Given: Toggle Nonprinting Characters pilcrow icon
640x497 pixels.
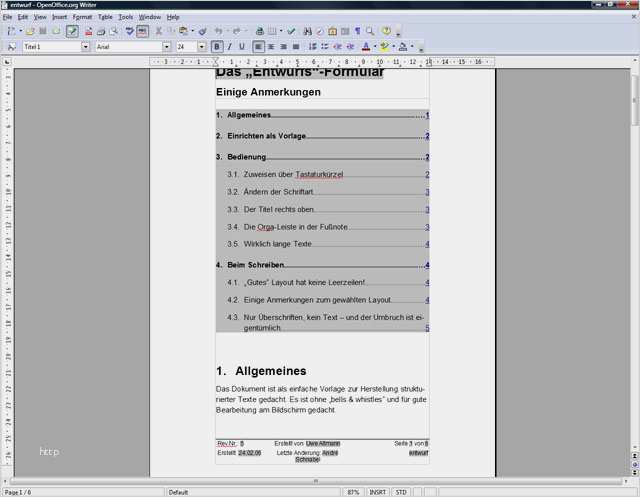Looking at the screenshot, I should [357, 31].
